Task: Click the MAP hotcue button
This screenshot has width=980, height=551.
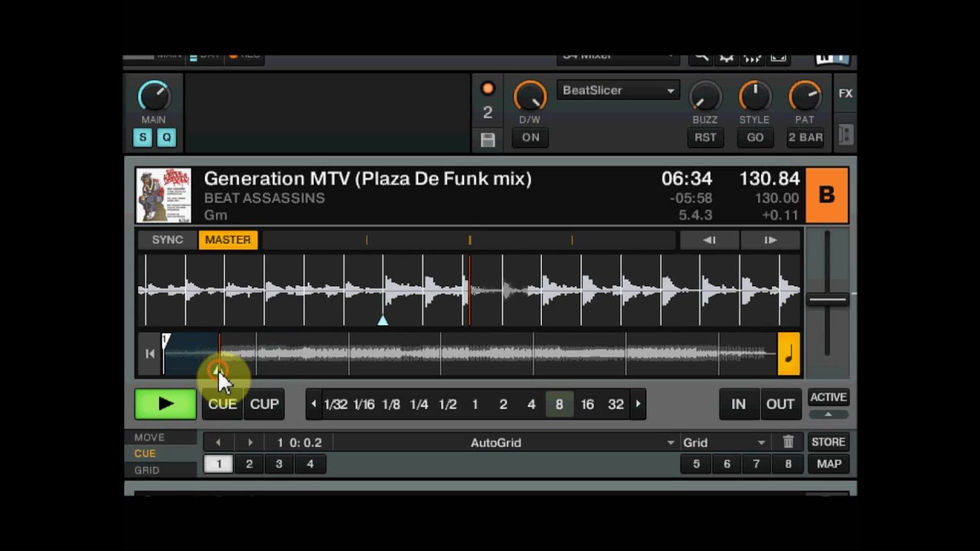Action: coord(828,464)
